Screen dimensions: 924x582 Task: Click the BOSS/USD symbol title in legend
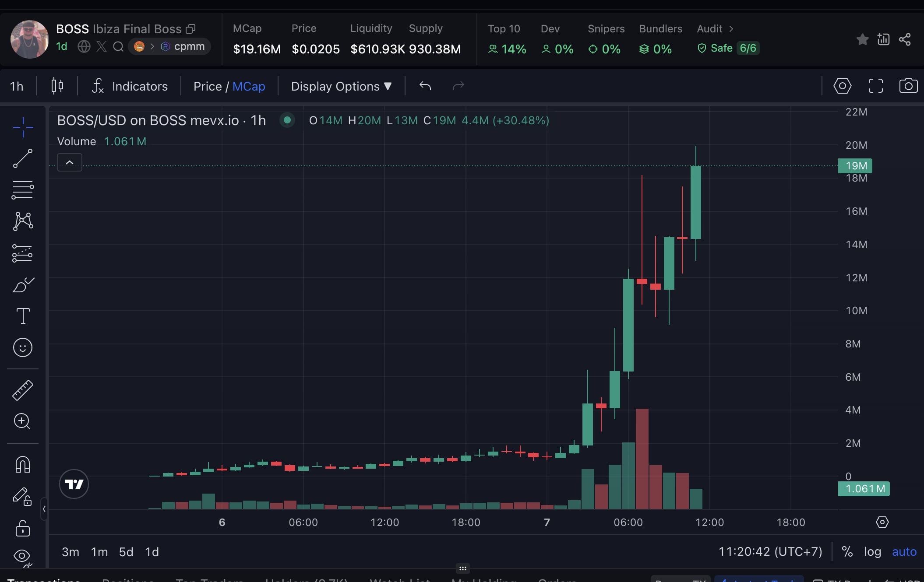(161, 120)
